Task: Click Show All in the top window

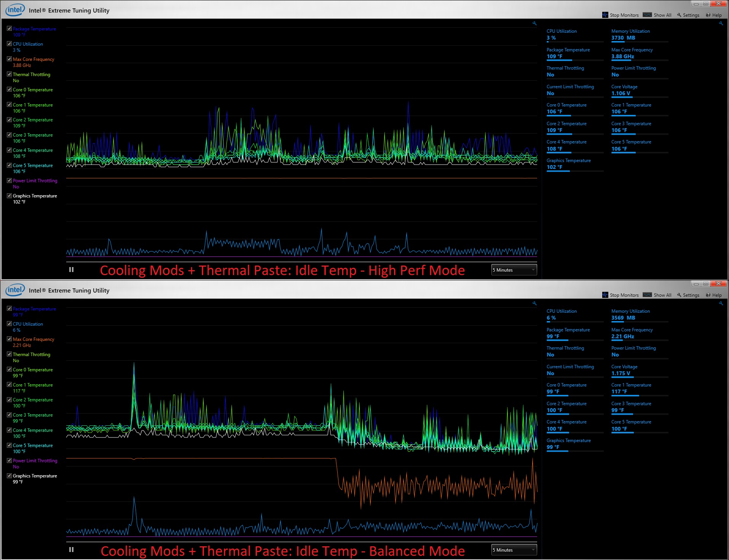Action: click(657, 15)
